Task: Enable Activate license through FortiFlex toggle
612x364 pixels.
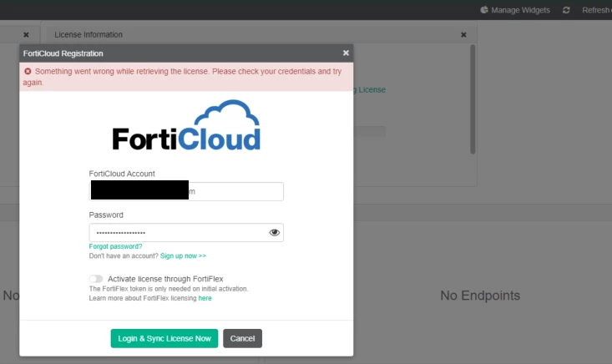Action: [96, 279]
